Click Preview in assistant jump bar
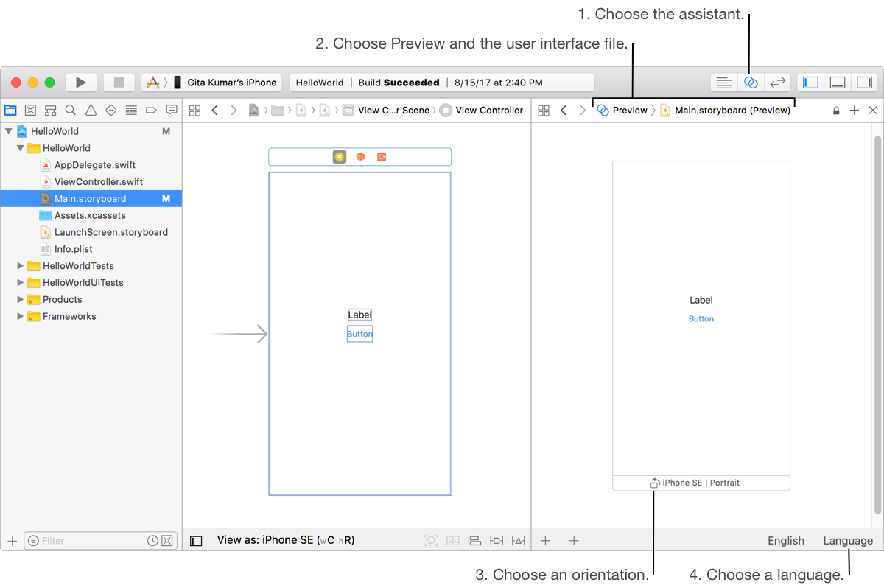The width and height of the screenshot is (884, 588). click(x=622, y=111)
